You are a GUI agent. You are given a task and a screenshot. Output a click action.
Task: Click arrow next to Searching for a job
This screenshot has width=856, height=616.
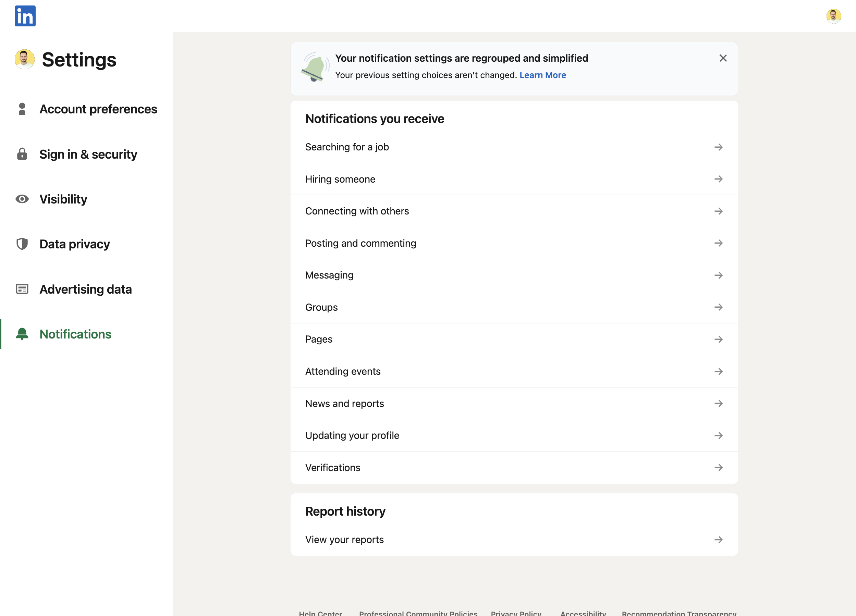718,147
